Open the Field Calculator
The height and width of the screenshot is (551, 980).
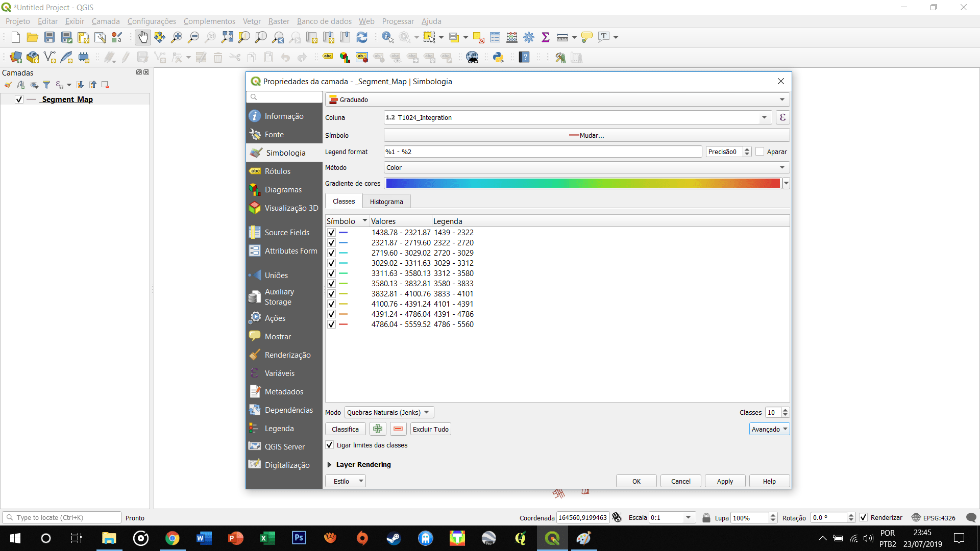point(512,37)
